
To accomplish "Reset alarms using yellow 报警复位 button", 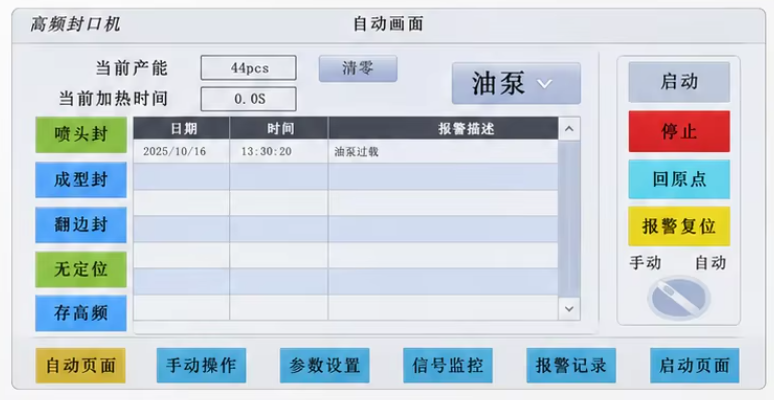I will coord(679,226).
